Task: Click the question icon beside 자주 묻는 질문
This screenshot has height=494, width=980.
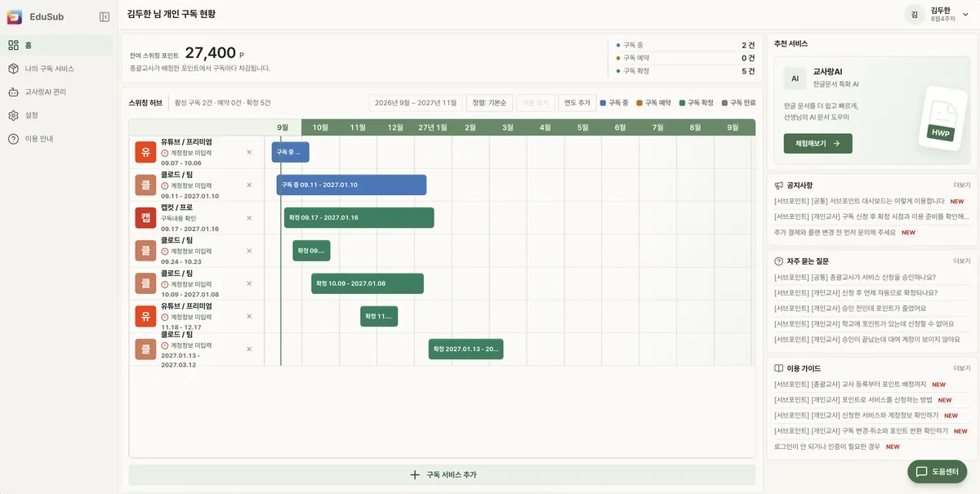Action: (779, 261)
